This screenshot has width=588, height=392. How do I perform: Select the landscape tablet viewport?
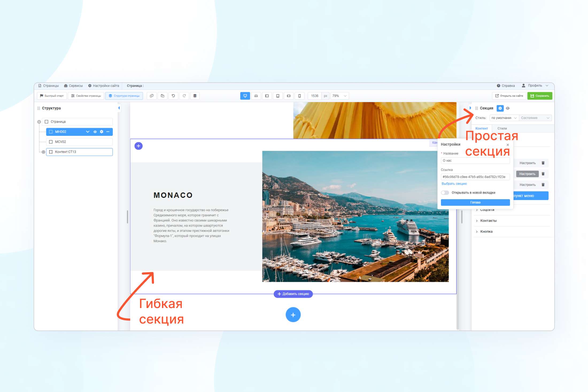pos(267,96)
